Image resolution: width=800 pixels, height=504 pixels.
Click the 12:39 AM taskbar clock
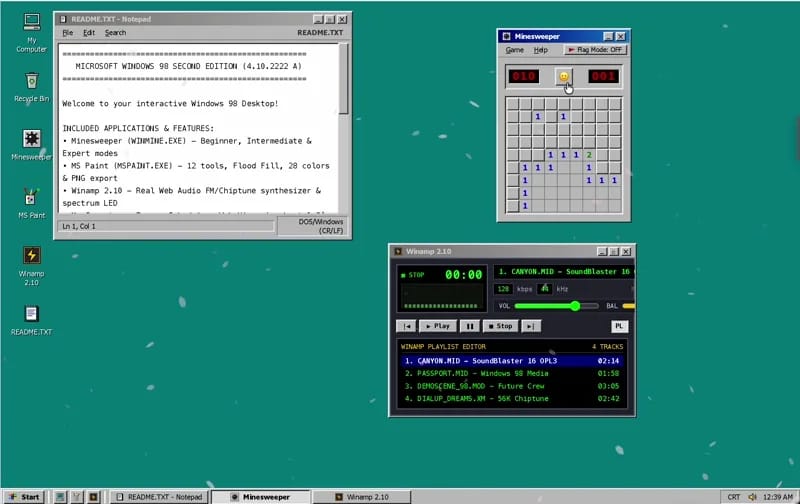pyautogui.click(x=778, y=497)
